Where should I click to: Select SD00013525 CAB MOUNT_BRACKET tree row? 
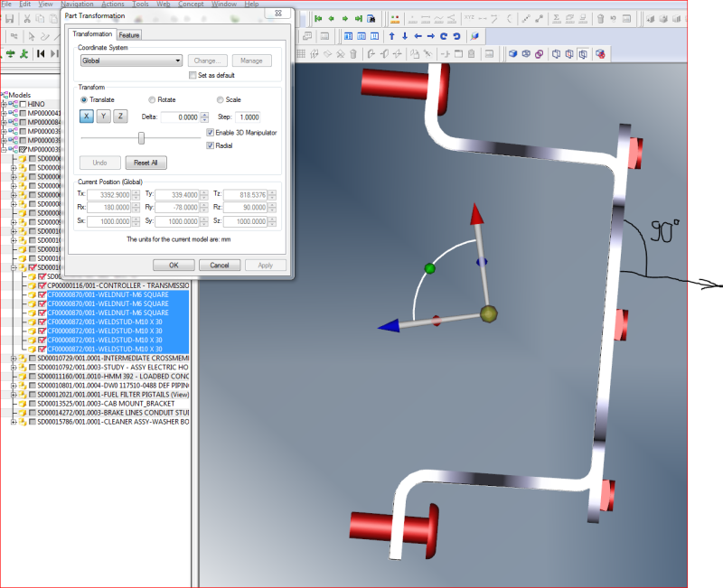(106, 404)
